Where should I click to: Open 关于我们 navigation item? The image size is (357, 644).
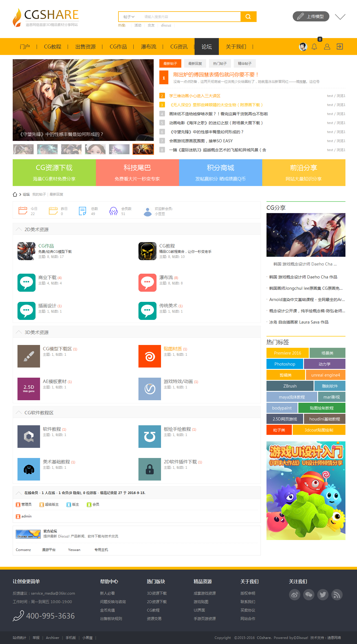pyautogui.click(x=236, y=47)
